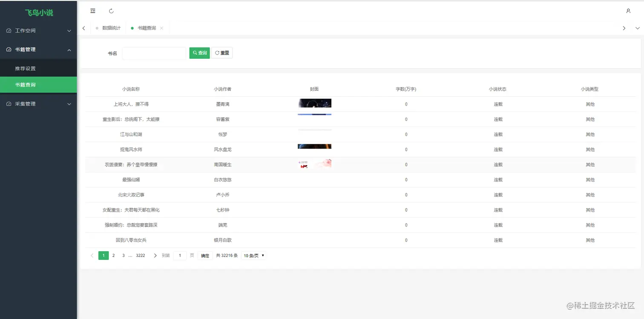Click the 书籍管理 sidebar icon
Screen dimensions: 644x319
pyautogui.click(x=9, y=49)
